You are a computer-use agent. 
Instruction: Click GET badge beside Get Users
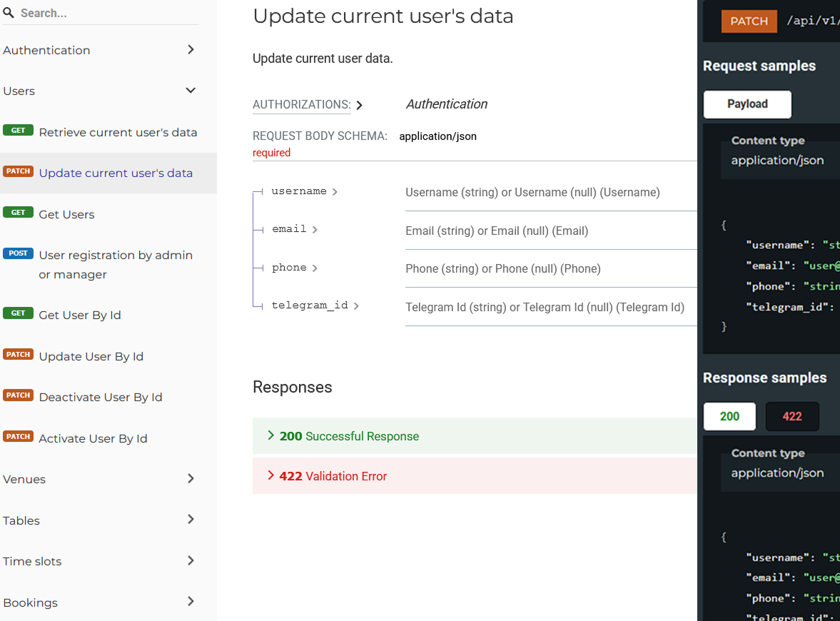click(19, 212)
